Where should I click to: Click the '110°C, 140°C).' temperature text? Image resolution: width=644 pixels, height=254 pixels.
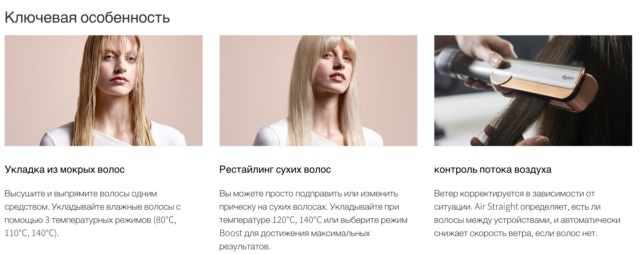tap(32, 233)
